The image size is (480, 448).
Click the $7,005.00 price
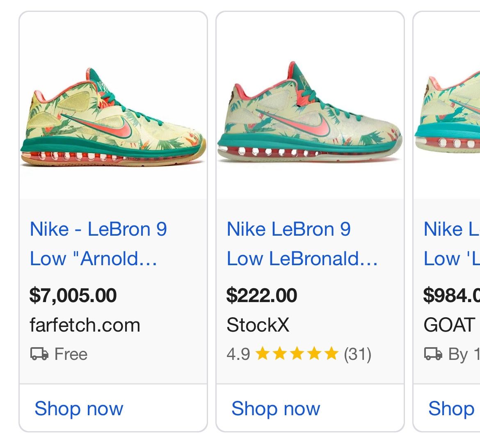(73, 296)
